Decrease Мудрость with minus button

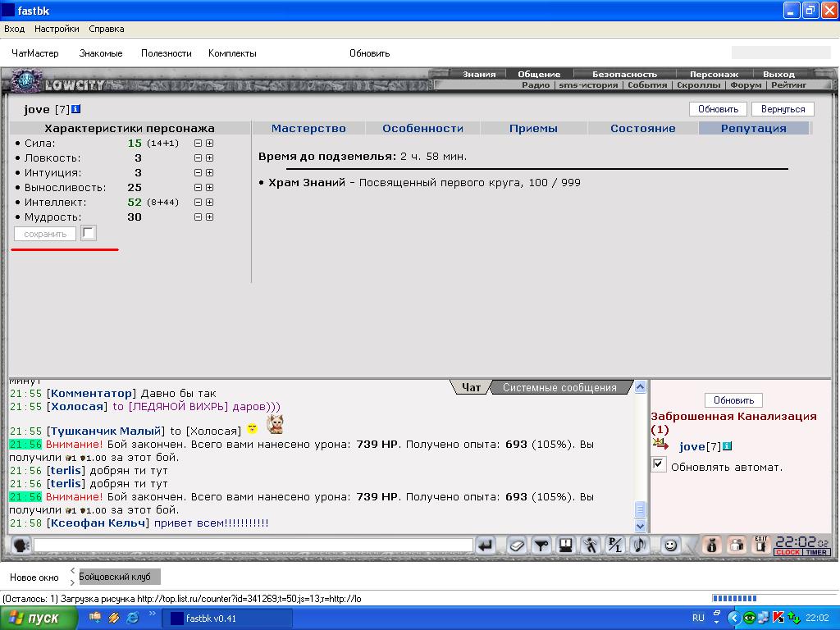pyautogui.click(x=198, y=217)
